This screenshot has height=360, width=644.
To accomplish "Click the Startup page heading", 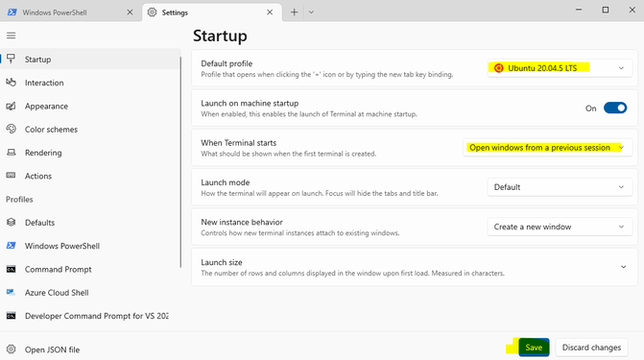I will 220,36.
